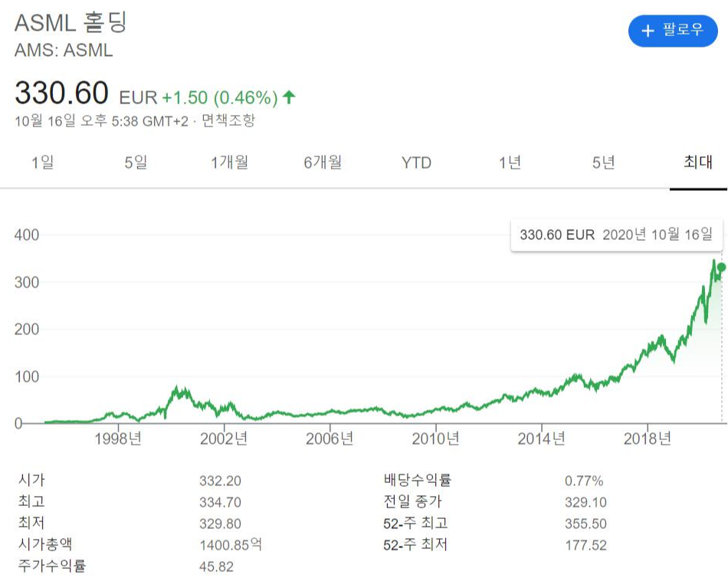728x588 pixels.
Task: Select the 1년 range tab
Action: (x=510, y=163)
